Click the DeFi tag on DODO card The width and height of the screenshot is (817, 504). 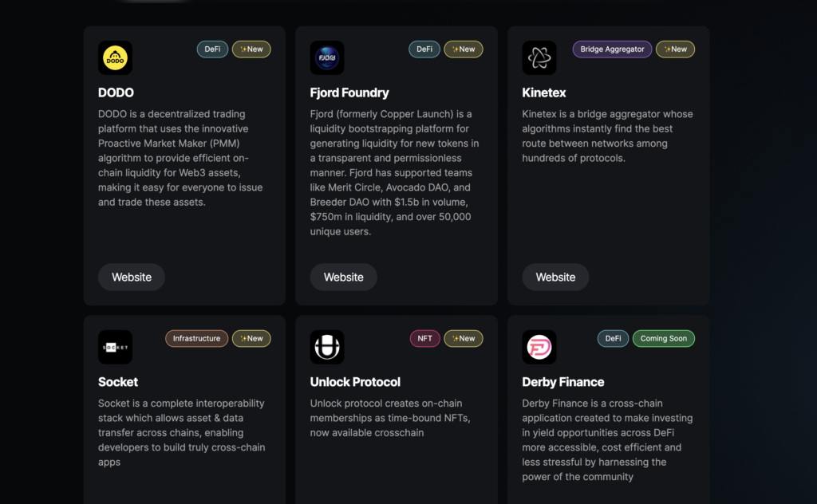coord(212,49)
